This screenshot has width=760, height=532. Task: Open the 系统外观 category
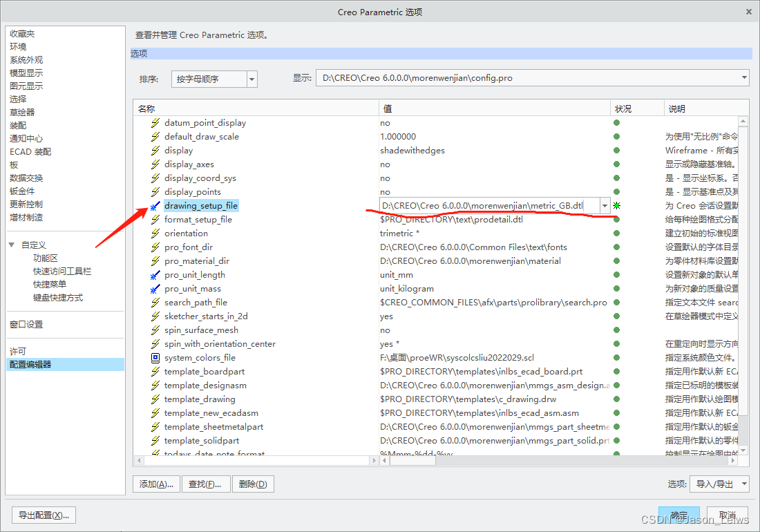(x=26, y=60)
